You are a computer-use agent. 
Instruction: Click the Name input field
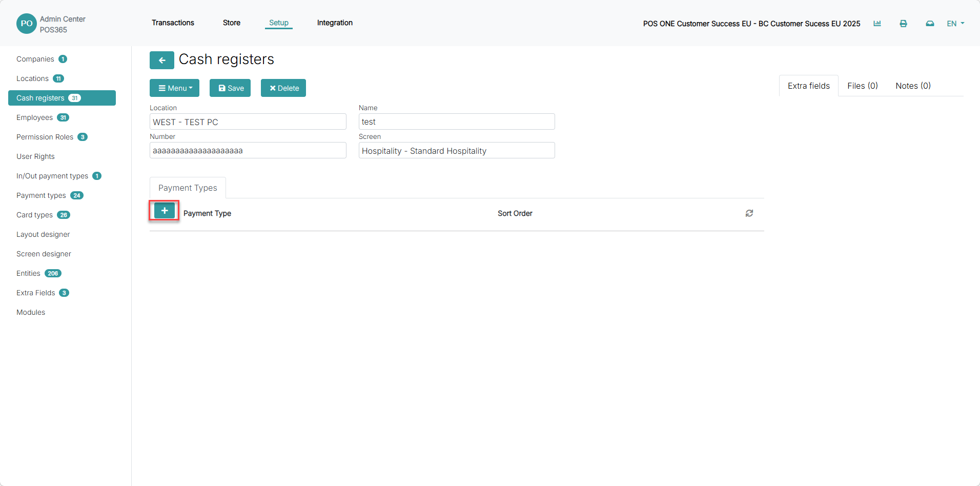(x=457, y=121)
